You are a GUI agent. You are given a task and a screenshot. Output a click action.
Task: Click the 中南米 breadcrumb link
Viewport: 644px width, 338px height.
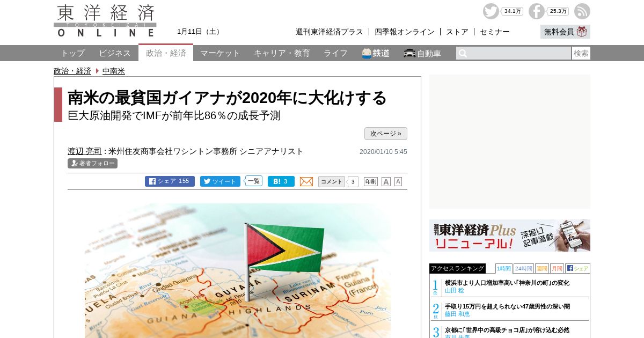pos(114,71)
